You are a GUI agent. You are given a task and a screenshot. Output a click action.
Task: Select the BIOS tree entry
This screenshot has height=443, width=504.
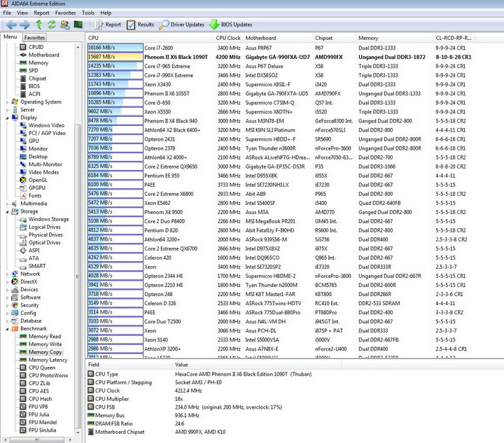pos(34,86)
